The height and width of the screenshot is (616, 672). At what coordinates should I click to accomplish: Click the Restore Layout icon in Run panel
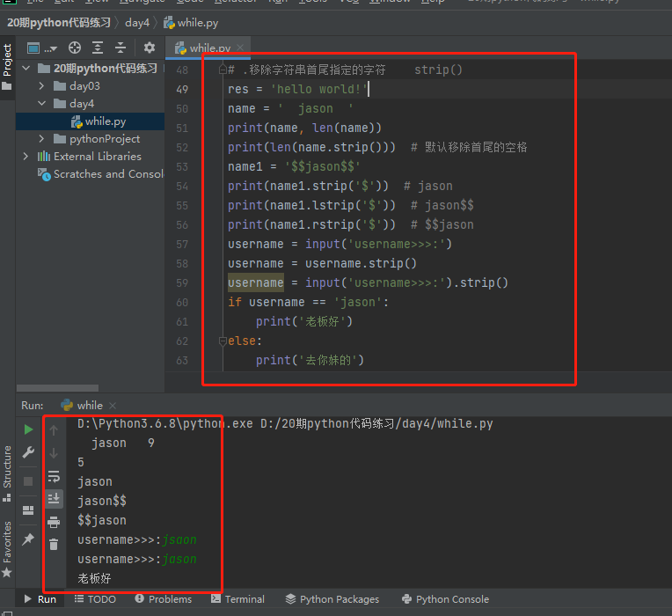[x=28, y=510]
